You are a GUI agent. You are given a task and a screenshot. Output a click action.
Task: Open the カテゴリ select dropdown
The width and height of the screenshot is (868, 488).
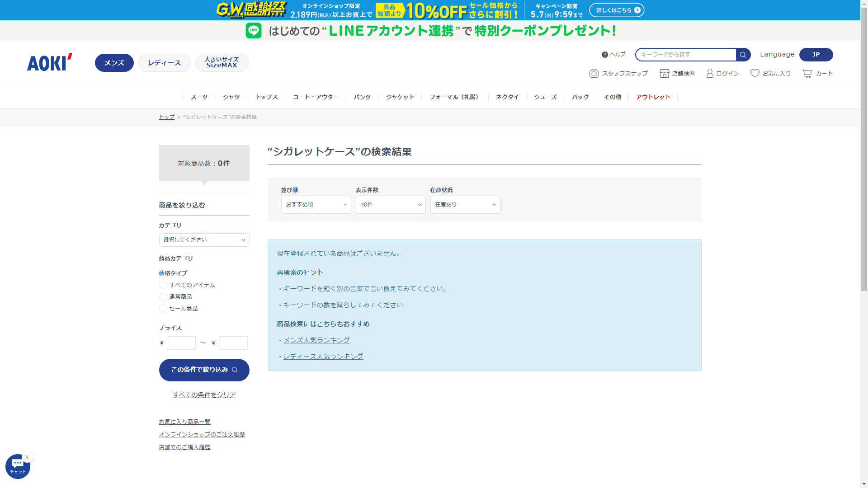(x=204, y=240)
